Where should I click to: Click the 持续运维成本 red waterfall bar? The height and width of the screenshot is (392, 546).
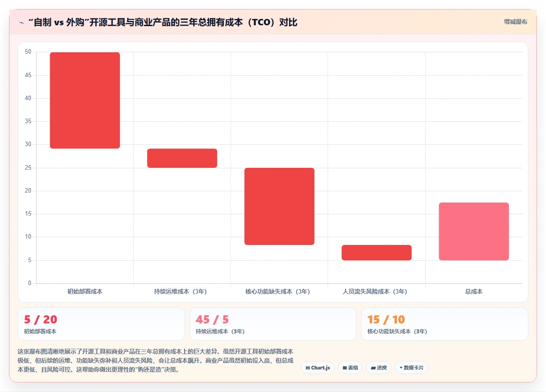point(182,158)
